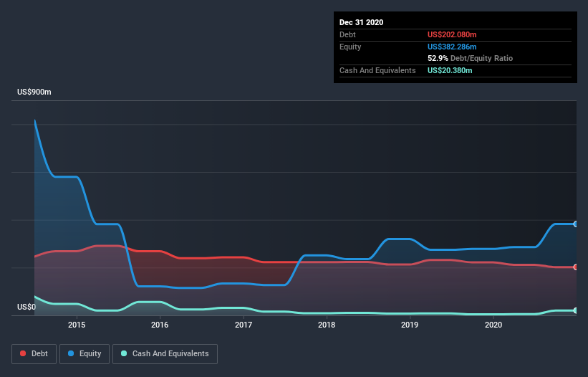
Task: Click the tooltip Debt row label
Action: click(347, 34)
